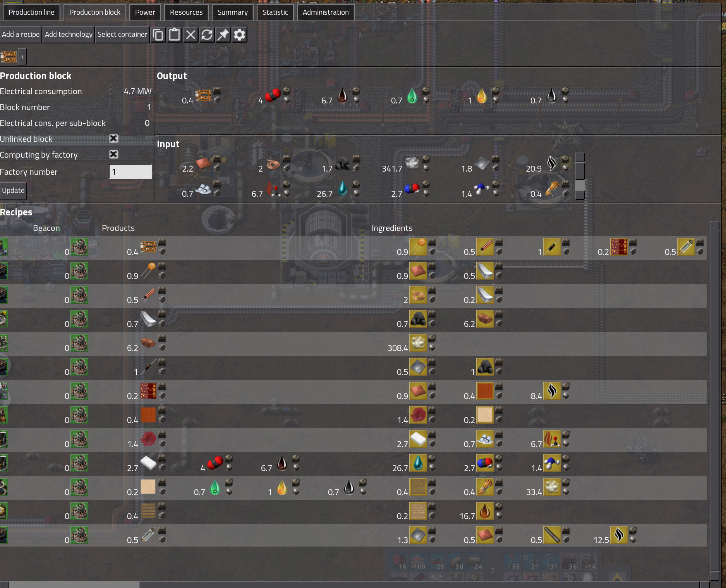Image resolution: width=726 pixels, height=588 pixels.
Task: Click the Electrical consumption value 4.7 MW
Action: 137,91
